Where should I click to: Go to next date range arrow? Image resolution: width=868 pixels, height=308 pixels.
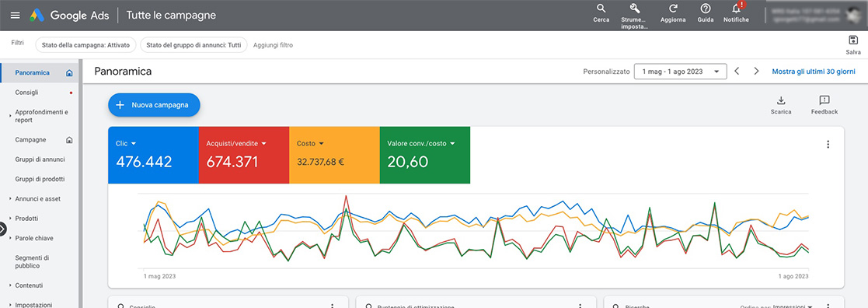tap(757, 72)
